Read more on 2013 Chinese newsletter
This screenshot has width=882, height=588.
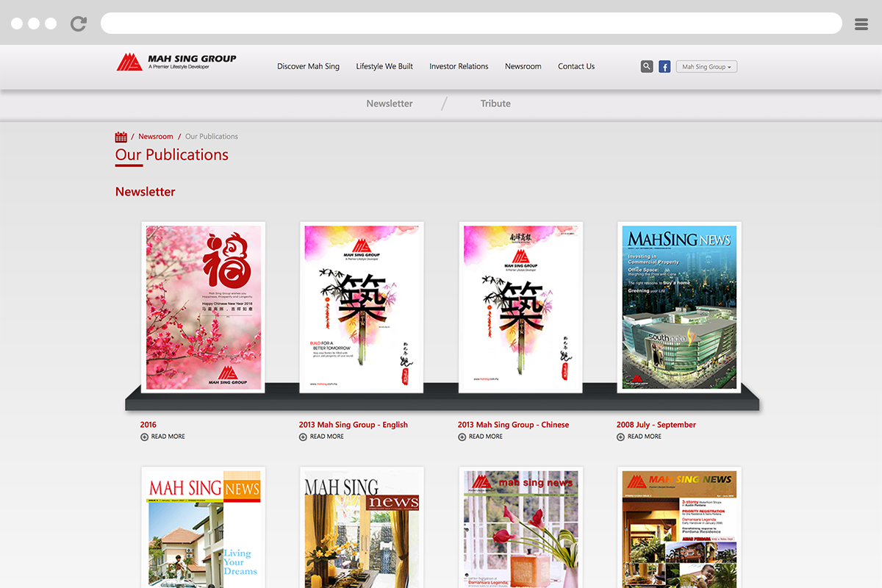(485, 437)
